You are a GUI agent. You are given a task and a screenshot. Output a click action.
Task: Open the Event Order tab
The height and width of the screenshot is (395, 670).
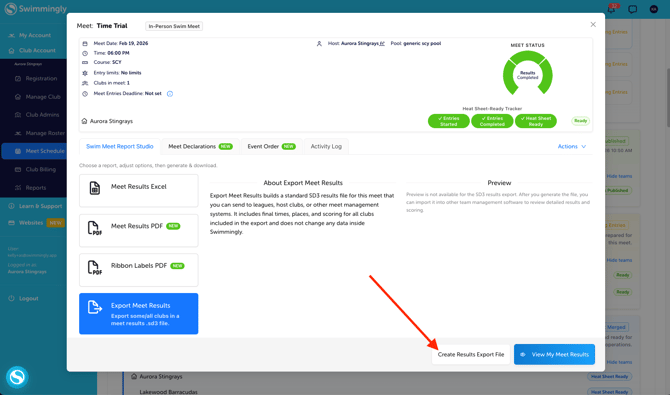(271, 146)
